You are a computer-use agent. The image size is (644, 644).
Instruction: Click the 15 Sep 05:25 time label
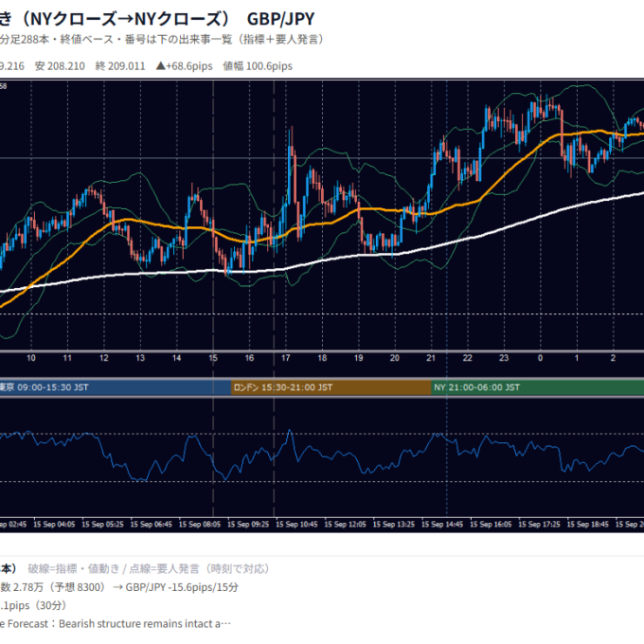tap(102, 525)
